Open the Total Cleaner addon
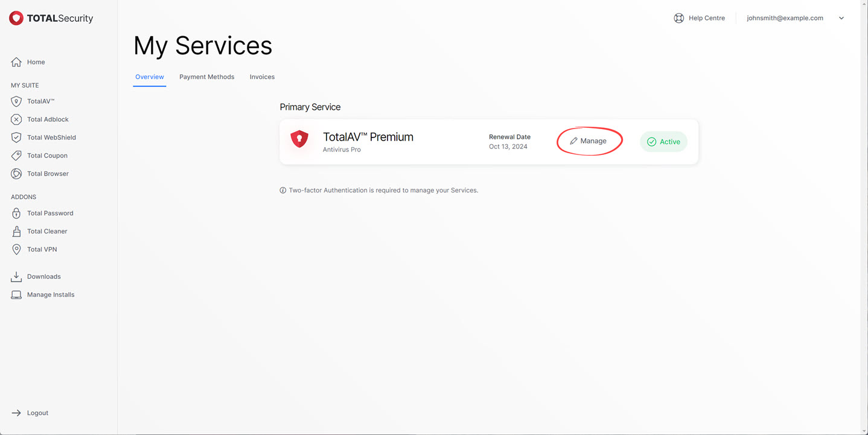Viewport: 868px width, 435px height. [46, 231]
